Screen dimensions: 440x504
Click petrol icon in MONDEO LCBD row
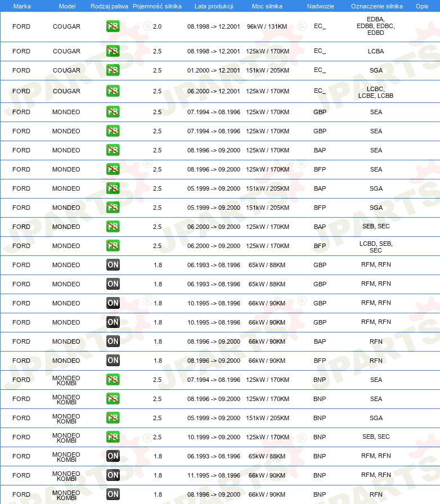tap(113, 246)
